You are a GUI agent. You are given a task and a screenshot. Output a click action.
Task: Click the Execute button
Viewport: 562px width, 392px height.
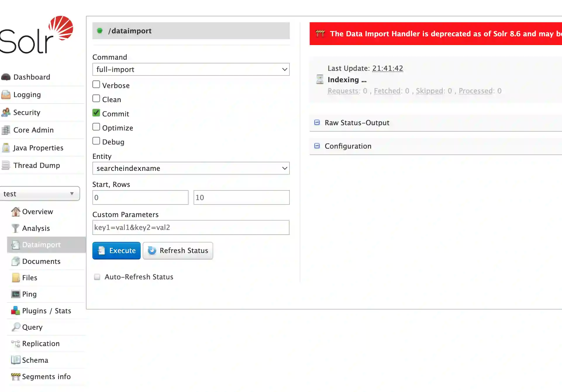pyautogui.click(x=116, y=251)
